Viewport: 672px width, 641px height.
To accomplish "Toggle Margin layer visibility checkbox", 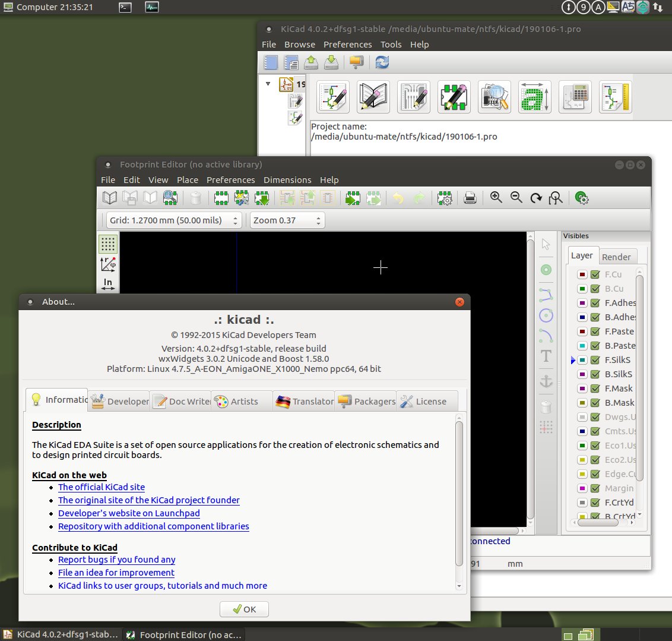I will (595, 488).
